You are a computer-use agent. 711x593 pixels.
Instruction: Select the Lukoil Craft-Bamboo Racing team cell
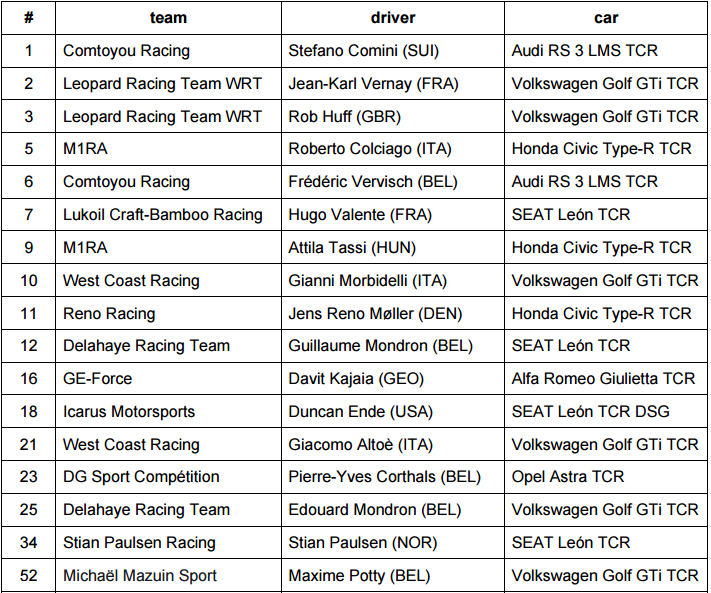168,214
